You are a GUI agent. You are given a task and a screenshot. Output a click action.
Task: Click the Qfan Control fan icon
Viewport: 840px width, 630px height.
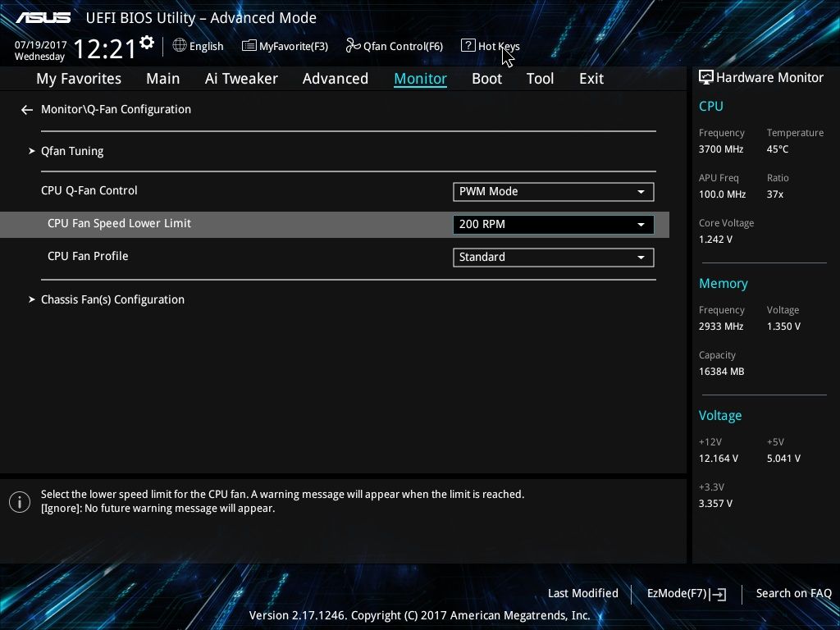[x=353, y=46]
